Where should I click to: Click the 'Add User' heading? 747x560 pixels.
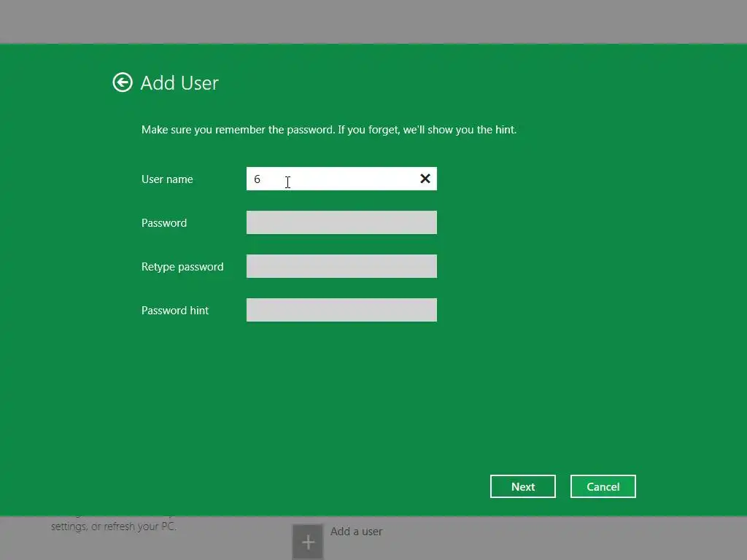(x=179, y=83)
